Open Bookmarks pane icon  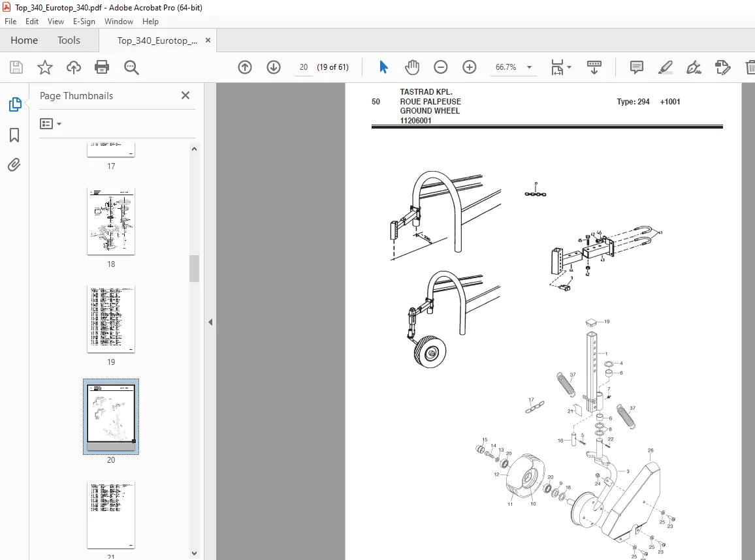(x=14, y=135)
